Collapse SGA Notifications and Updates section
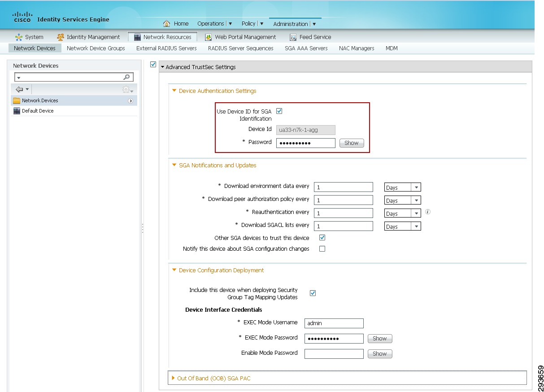This screenshot has width=544, height=392. click(x=174, y=165)
